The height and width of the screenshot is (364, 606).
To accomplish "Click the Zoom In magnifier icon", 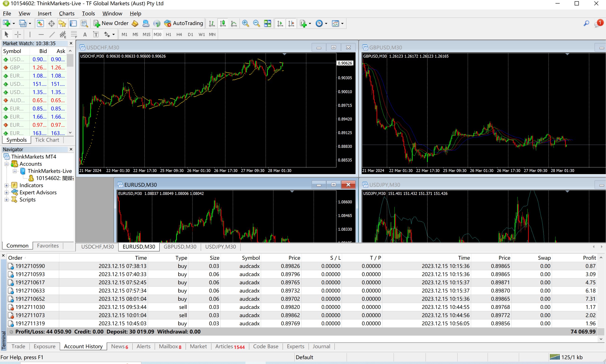I will (245, 23).
